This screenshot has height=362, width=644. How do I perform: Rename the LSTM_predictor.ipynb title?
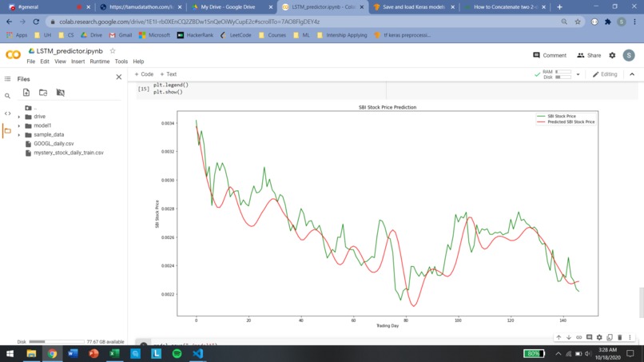pyautogui.click(x=70, y=51)
